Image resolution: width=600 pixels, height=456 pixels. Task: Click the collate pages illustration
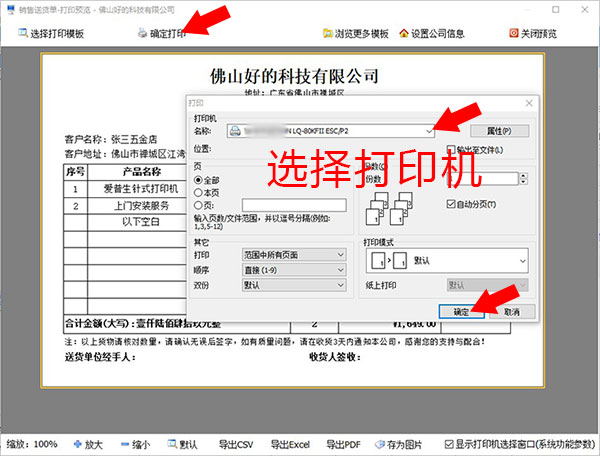[x=390, y=208]
